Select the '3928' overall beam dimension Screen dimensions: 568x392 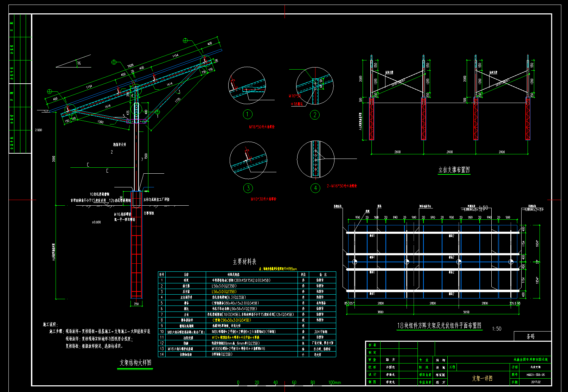point(130,66)
